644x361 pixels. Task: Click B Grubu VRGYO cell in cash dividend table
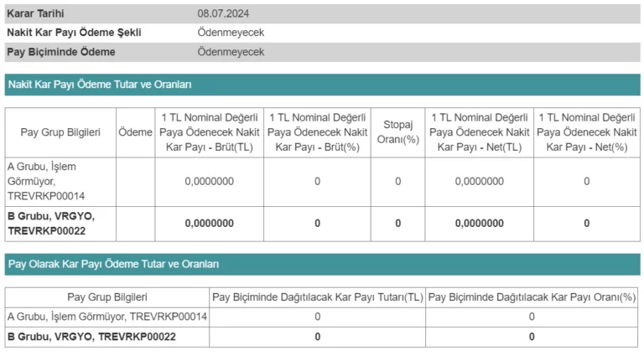click(50, 223)
